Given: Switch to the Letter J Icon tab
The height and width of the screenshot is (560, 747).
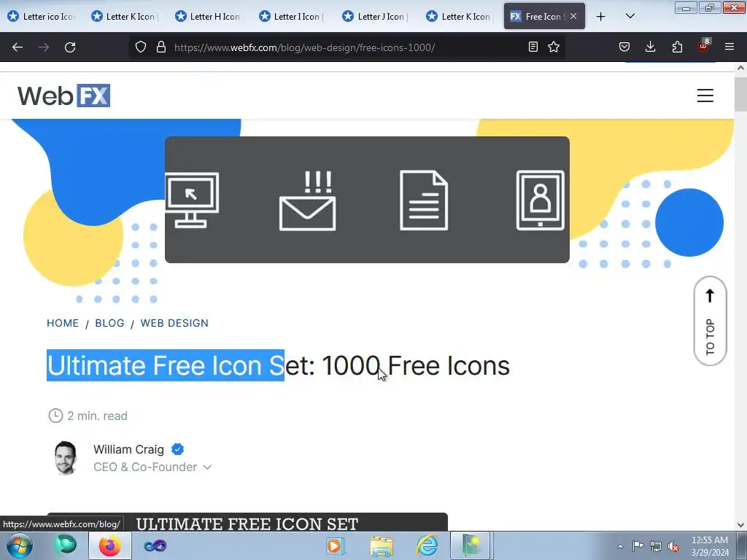Looking at the screenshot, I should point(376,16).
